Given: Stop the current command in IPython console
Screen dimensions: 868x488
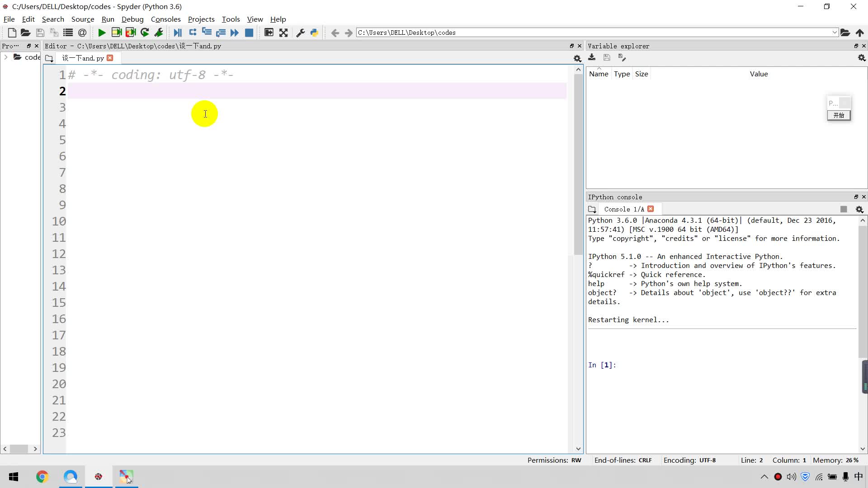Looking at the screenshot, I should [x=844, y=209].
